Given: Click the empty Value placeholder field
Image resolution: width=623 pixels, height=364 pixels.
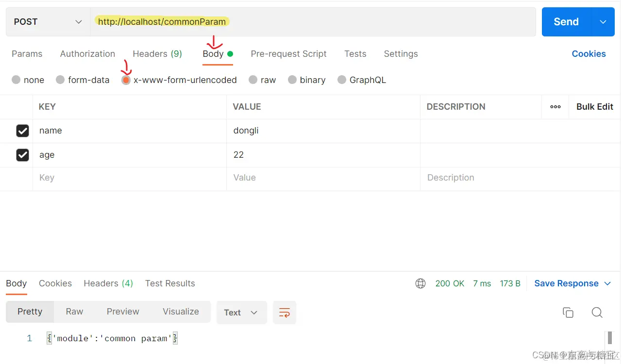Looking at the screenshot, I should pos(323,178).
